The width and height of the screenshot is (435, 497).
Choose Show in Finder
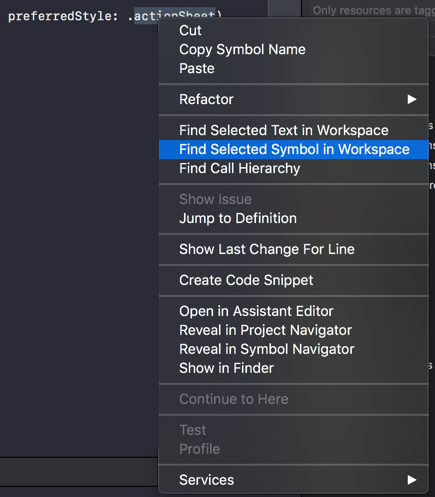point(293,368)
